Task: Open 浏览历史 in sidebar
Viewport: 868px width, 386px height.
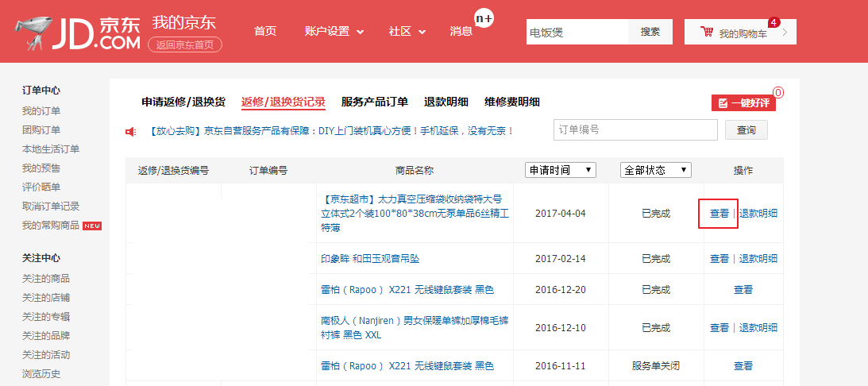Action: [41, 374]
